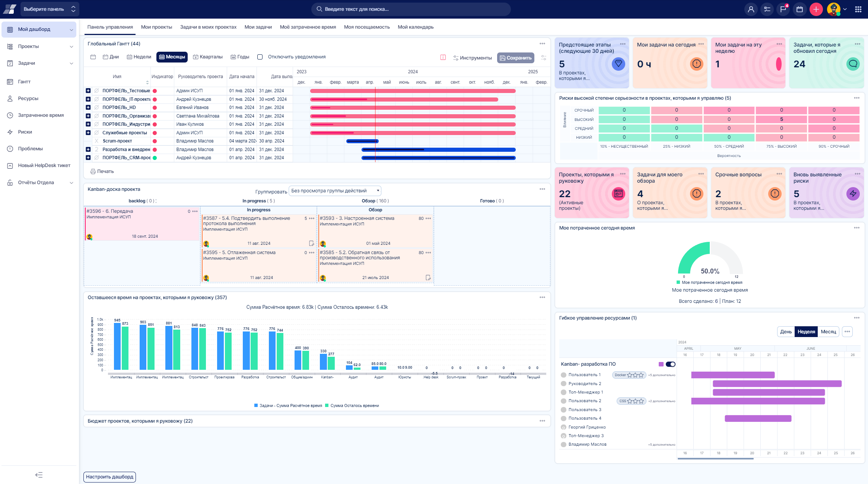Switch to Мои проекты tab

(156, 27)
